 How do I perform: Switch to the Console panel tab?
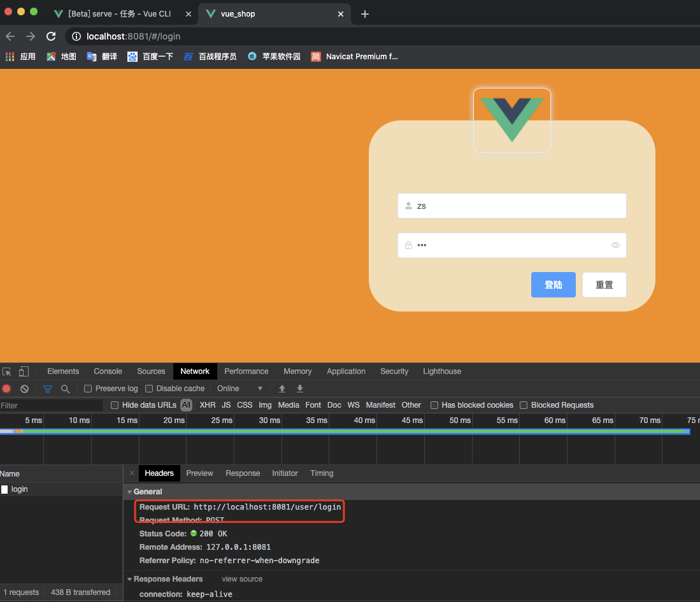coord(108,371)
